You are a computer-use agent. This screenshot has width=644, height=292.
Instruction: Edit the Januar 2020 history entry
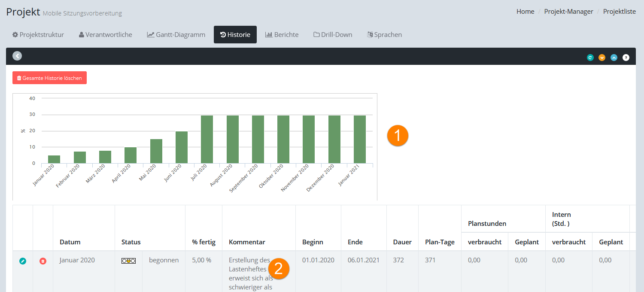[23, 261]
